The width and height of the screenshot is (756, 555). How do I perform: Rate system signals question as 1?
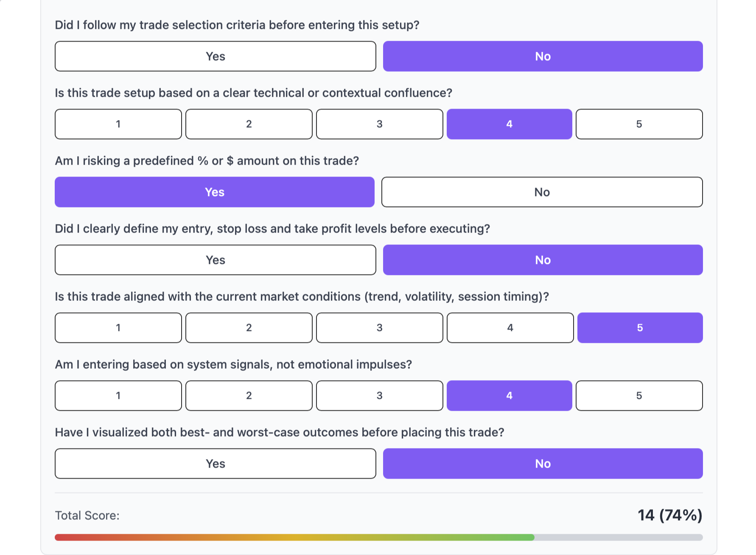click(x=118, y=395)
